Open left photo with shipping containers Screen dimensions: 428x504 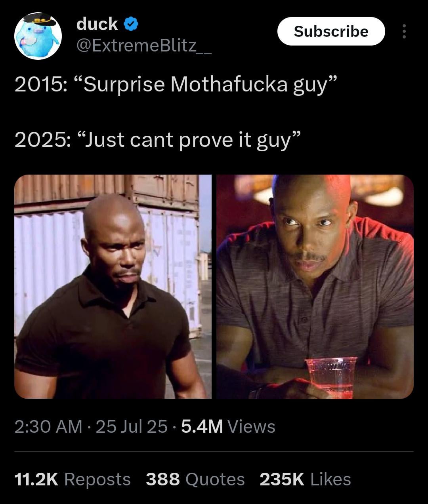pos(113,287)
